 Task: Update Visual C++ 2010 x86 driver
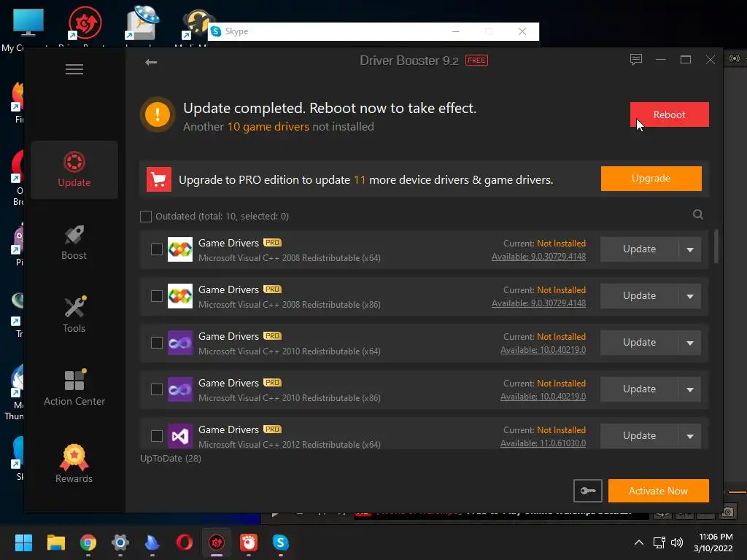tap(639, 389)
